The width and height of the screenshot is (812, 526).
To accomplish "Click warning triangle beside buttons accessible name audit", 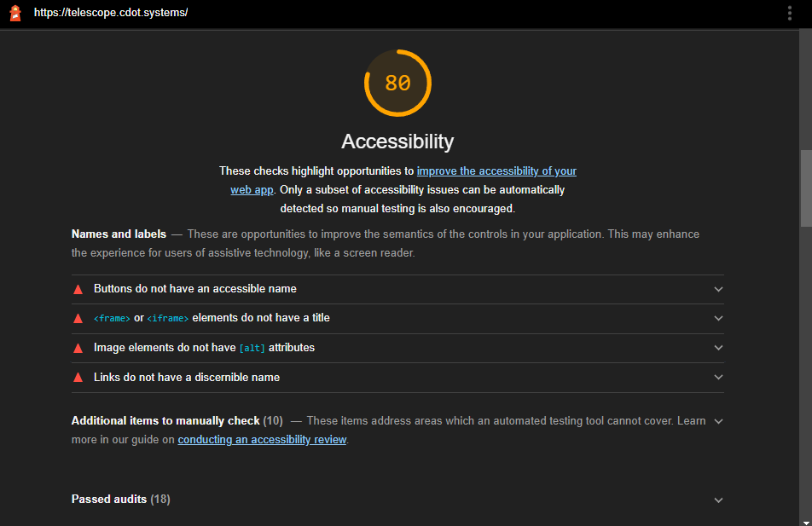I will coord(78,288).
